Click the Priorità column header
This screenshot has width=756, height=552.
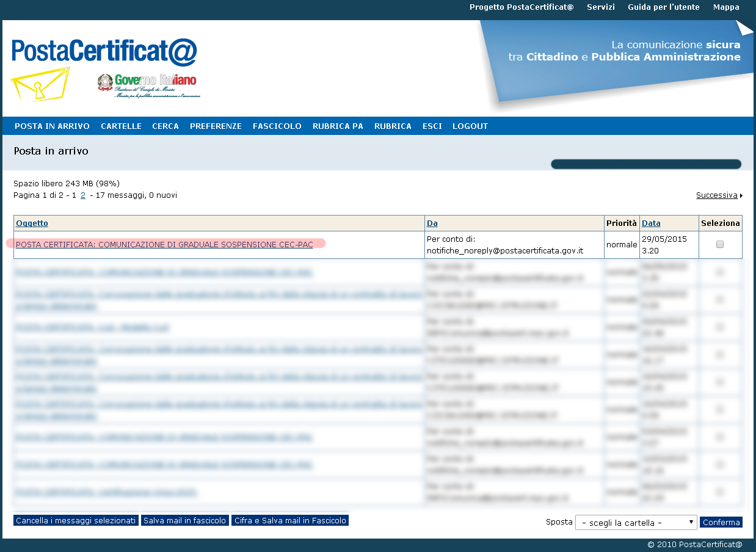[621, 223]
